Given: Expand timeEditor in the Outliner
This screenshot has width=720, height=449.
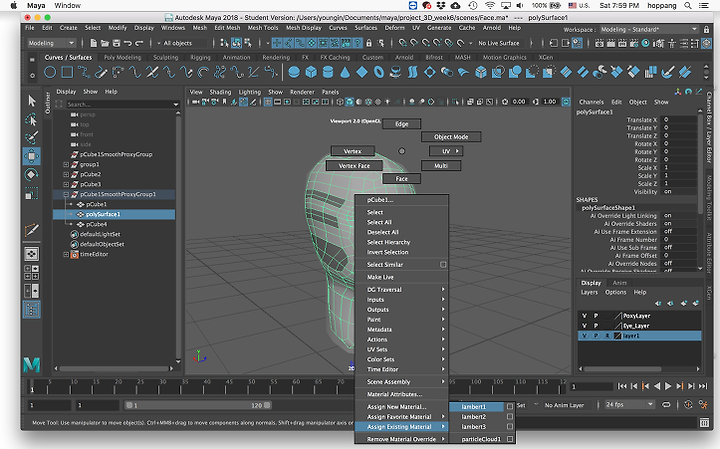Looking at the screenshot, I should click(66, 254).
